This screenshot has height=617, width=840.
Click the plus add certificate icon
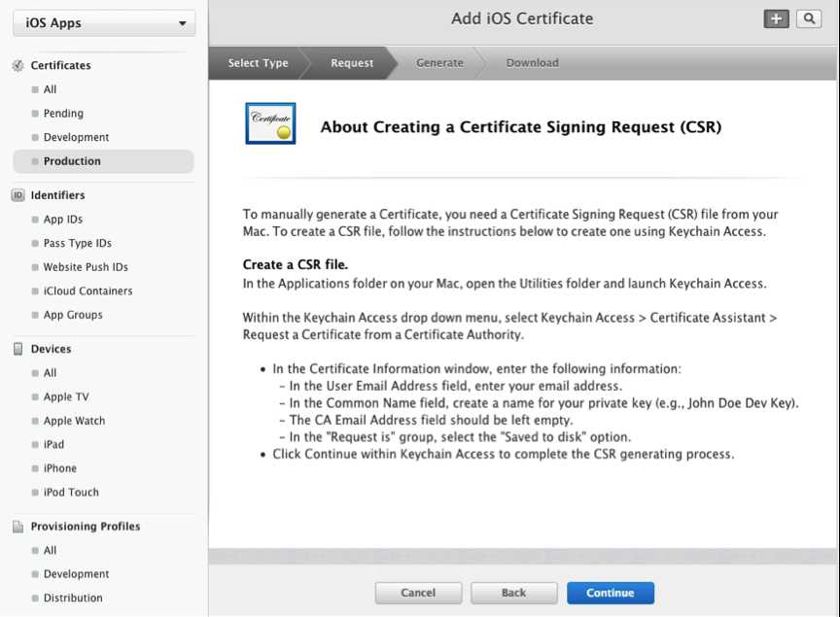click(776, 19)
